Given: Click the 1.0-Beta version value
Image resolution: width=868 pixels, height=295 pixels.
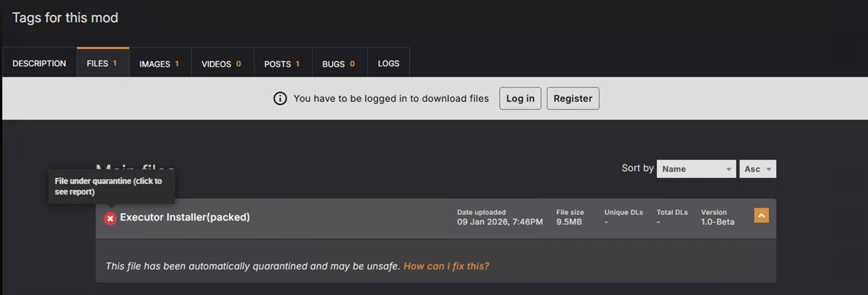Looking at the screenshot, I should pos(717,222).
